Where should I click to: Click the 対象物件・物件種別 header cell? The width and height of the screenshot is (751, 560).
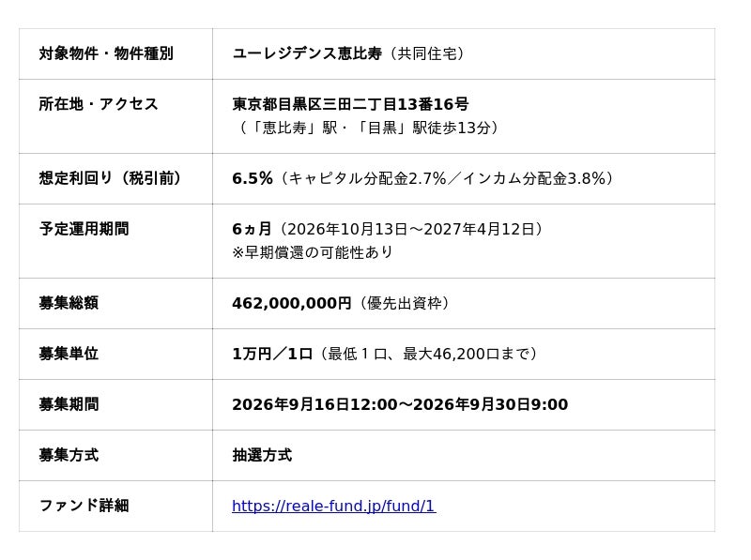(x=115, y=53)
